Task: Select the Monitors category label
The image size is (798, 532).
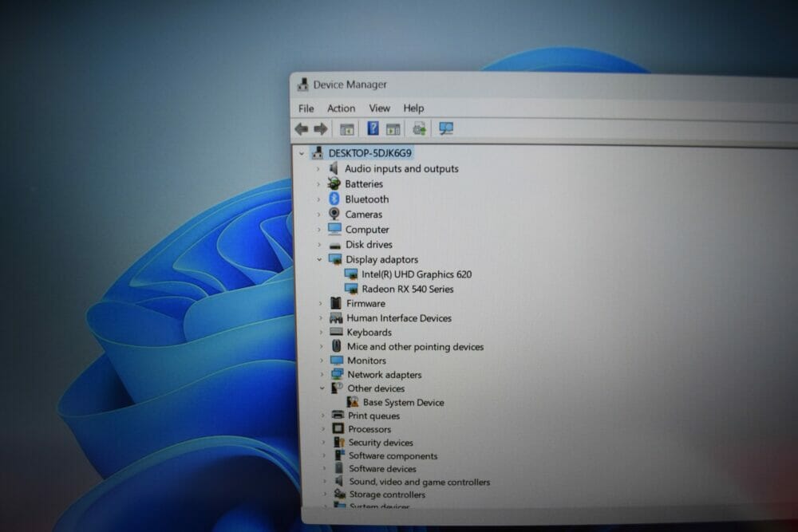Action: pos(366,361)
